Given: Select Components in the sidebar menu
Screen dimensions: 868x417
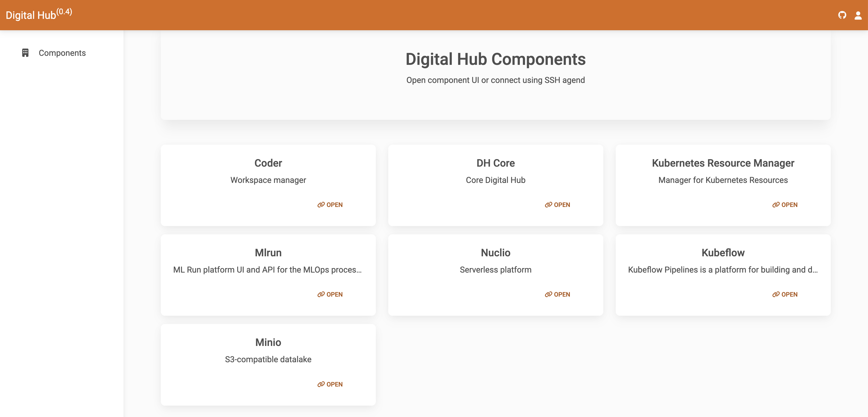Looking at the screenshot, I should pos(62,53).
